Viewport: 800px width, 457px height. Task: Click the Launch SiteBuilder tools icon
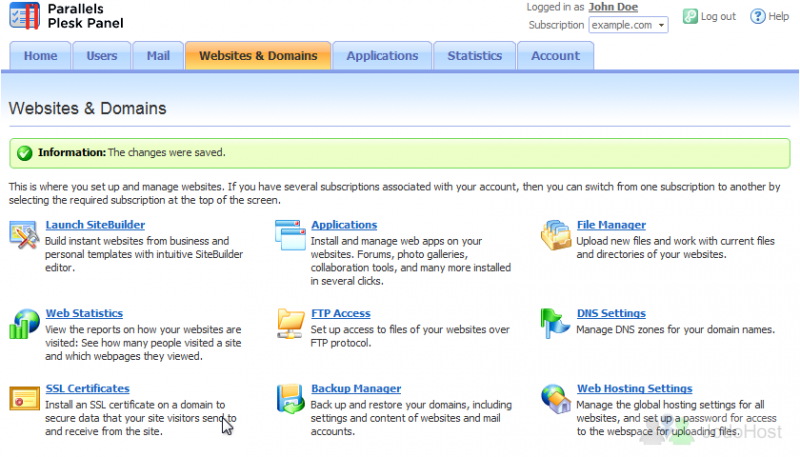(24, 235)
